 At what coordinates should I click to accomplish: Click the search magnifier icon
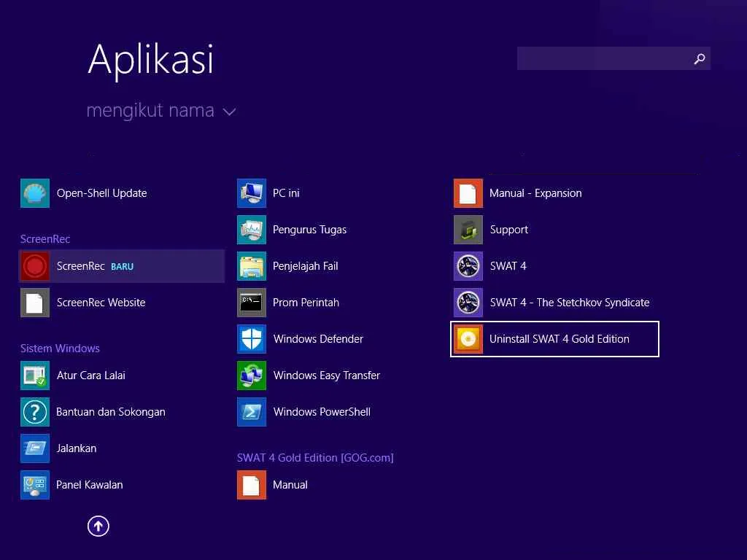coord(700,58)
